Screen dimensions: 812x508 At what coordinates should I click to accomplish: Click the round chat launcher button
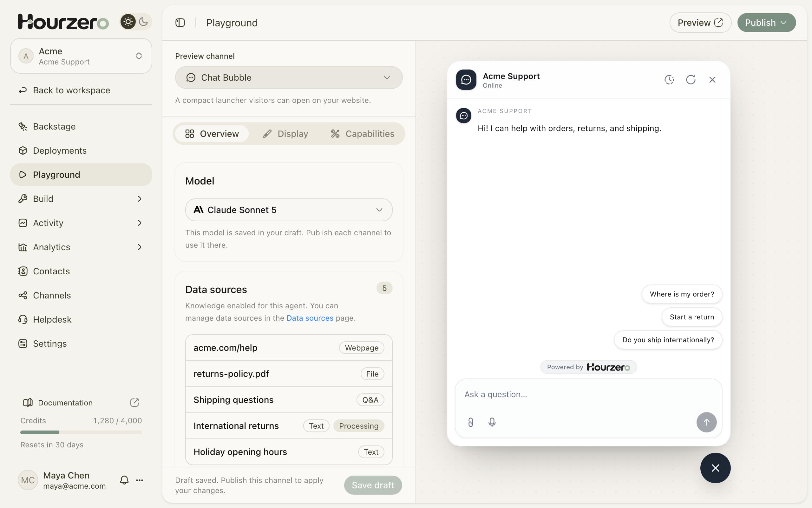click(x=715, y=468)
